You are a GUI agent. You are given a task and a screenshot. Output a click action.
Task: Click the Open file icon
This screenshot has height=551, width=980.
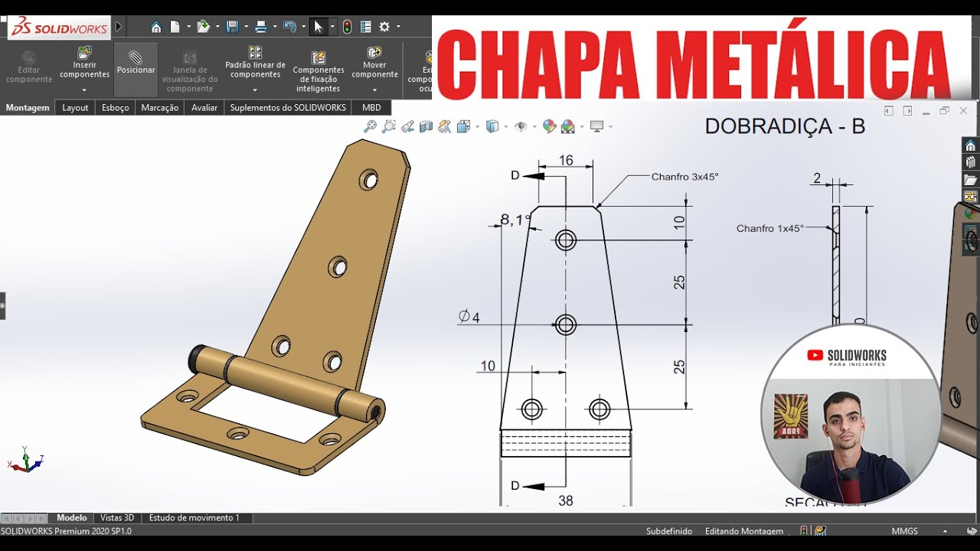point(203,27)
